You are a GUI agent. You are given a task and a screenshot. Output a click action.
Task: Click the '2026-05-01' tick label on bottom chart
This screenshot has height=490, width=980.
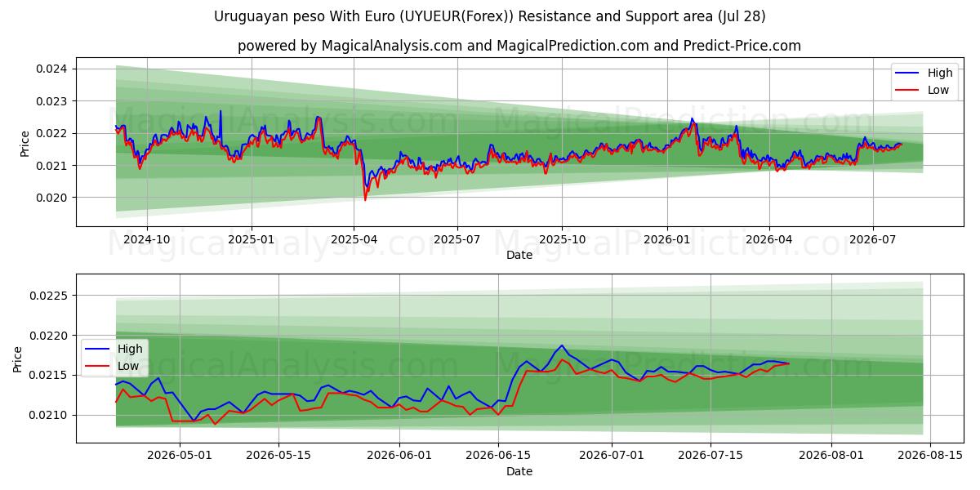pyautogui.click(x=180, y=456)
